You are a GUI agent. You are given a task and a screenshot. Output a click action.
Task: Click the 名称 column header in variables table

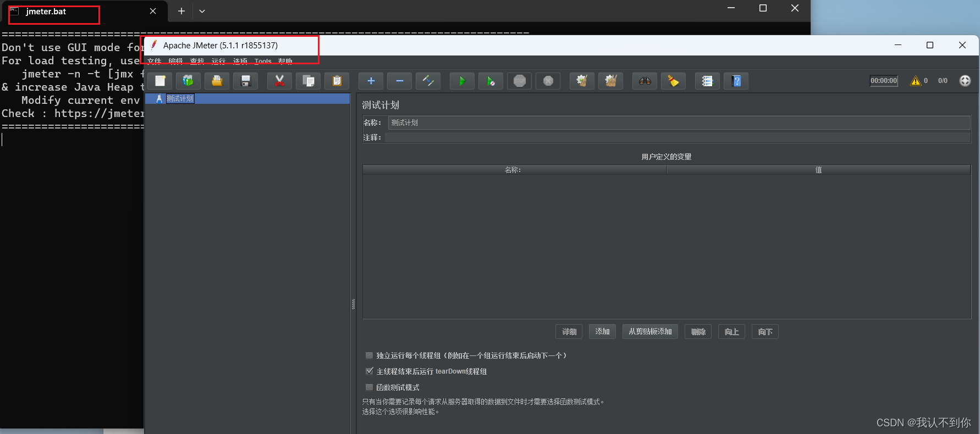(x=515, y=170)
